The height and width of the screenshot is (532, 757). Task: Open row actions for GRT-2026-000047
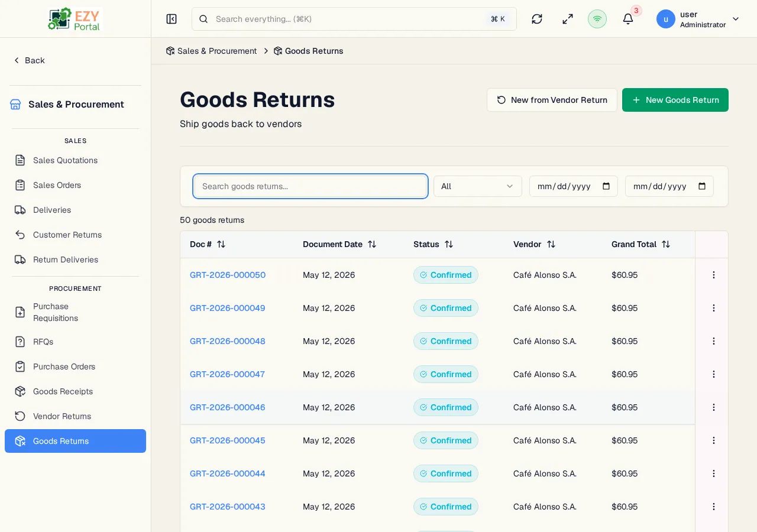click(x=714, y=374)
